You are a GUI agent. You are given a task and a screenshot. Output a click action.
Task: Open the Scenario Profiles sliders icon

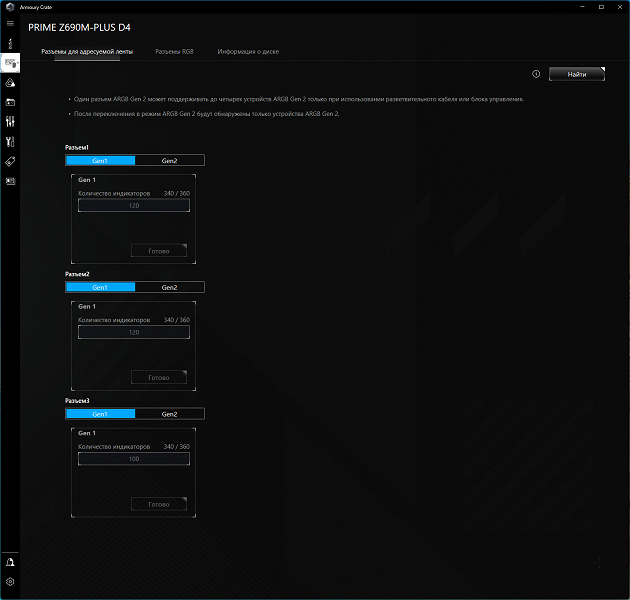pyautogui.click(x=10, y=121)
